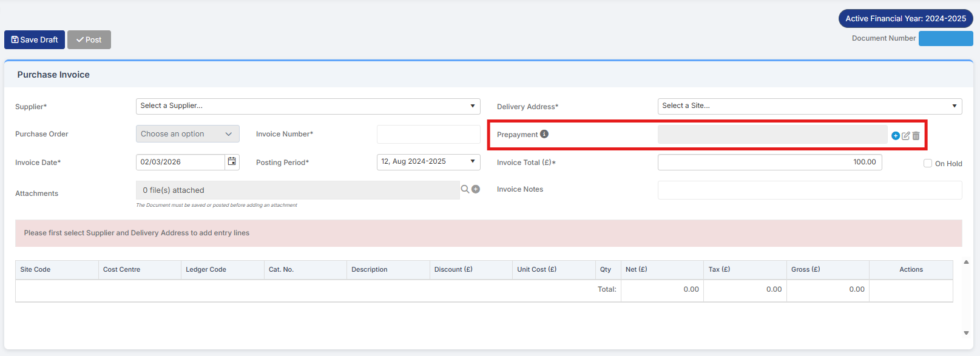Tick the On Hold checkbox

point(928,163)
